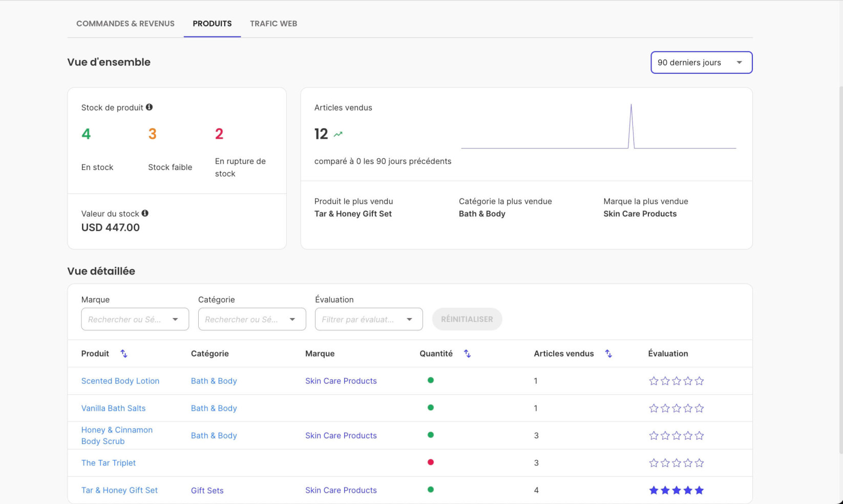Click the red 2 En rupture de stock count
The height and width of the screenshot is (504, 843).
point(219,134)
